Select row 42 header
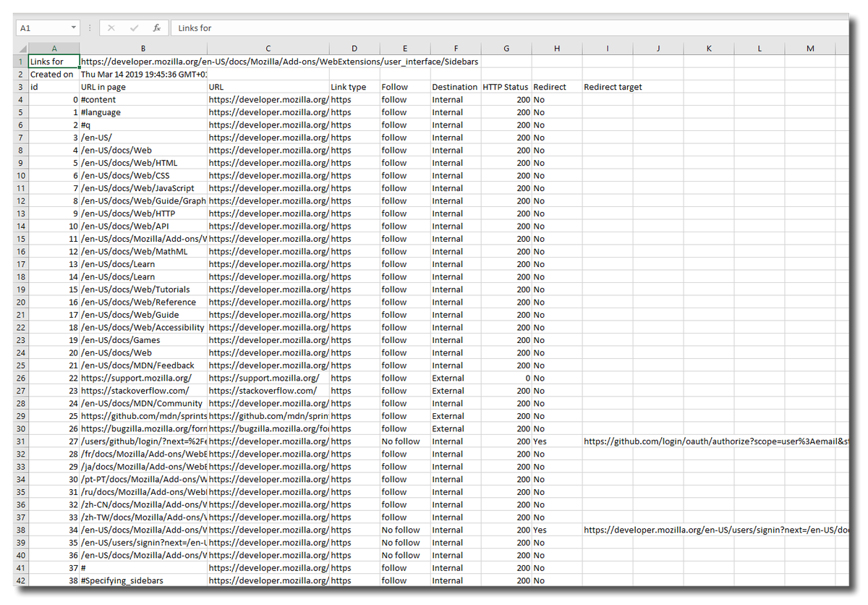868x605 pixels. point(21,580)
